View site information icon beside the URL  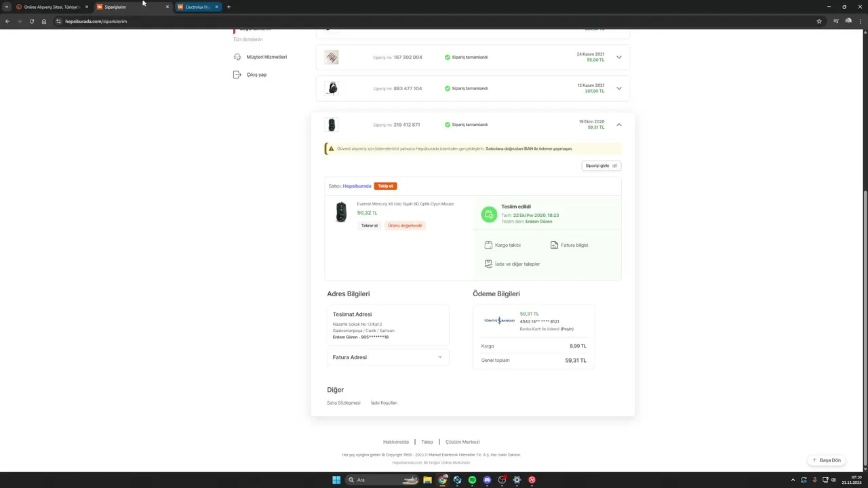[58, 21]
